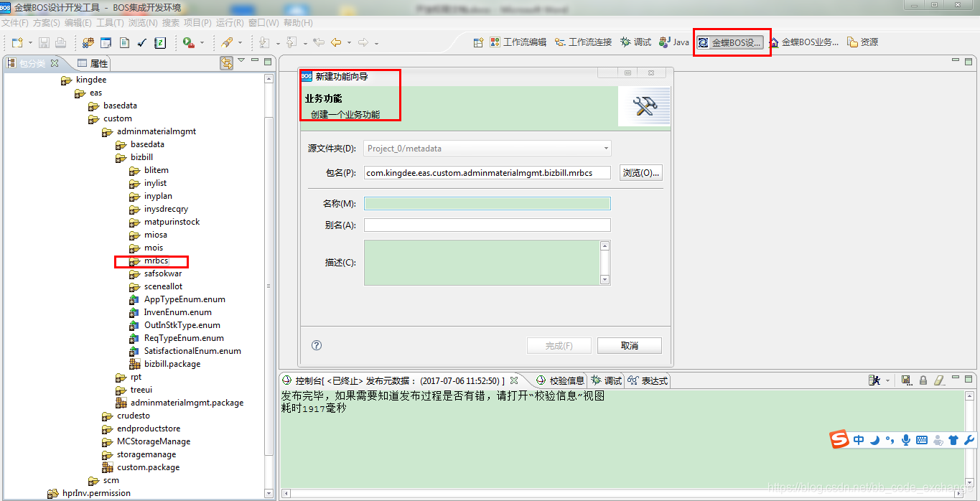Viewport: 980px width, 501px height.
Task: Open forward navigation history dropdown arrow
Action: click(376, 43)
